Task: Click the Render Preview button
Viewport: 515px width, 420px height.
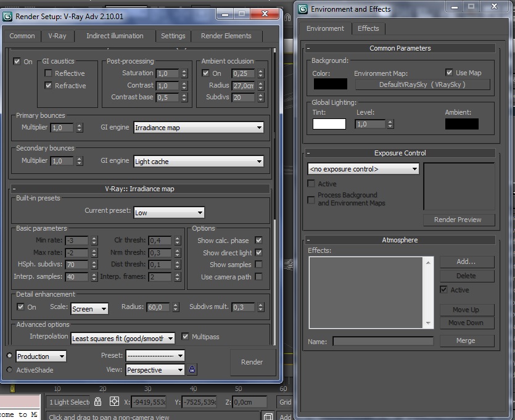Action: pos(458,220)
